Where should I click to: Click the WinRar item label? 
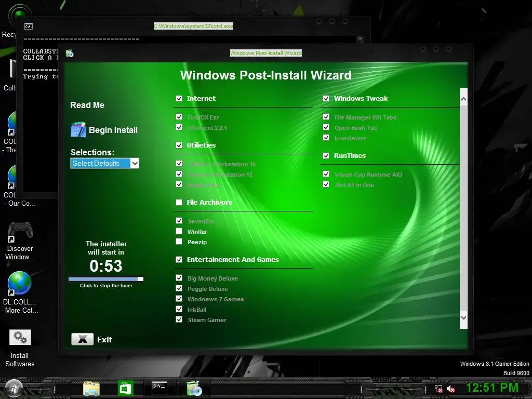(x=197, y=232)
